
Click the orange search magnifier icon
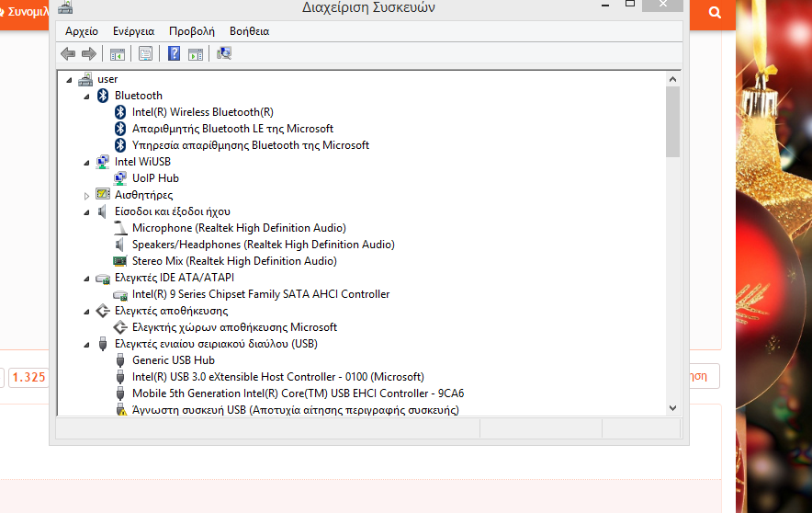(x=715, y=13)
